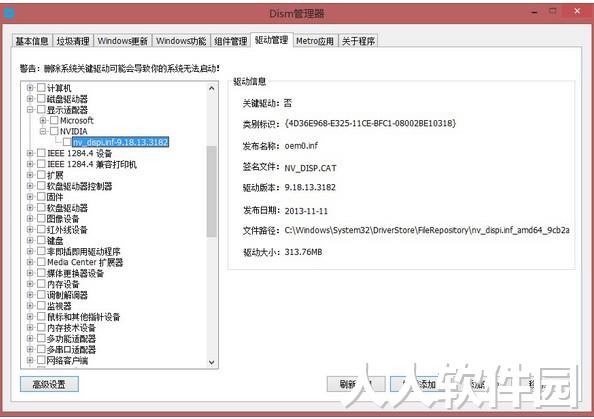Switch to the 垃圾清理 tab
Viewport: 594px width, 419px height.
point(73,41)
